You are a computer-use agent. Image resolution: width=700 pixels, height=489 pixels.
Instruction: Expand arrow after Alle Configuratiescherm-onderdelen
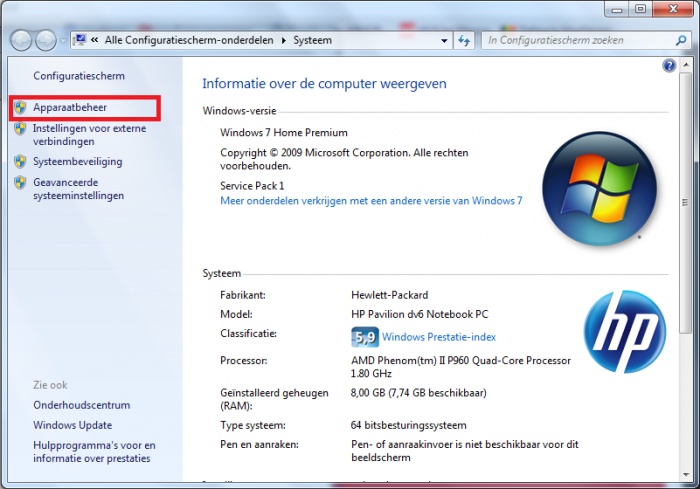(283, 41)
